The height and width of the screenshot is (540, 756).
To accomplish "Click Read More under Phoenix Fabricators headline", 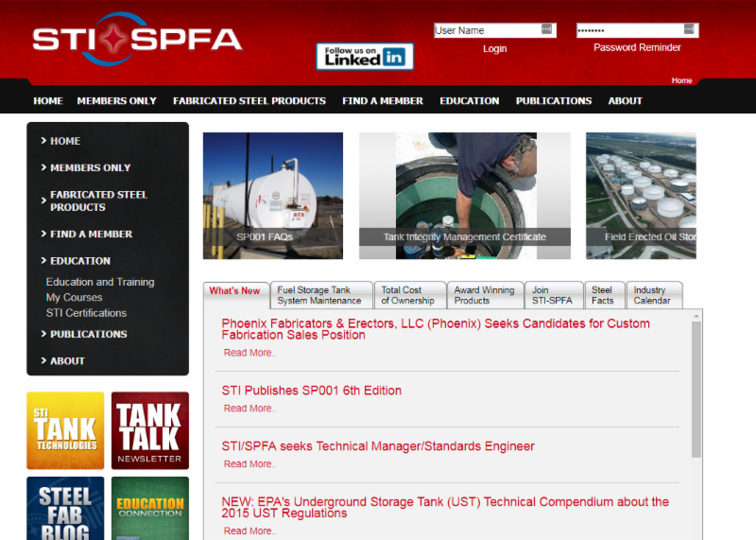I will click(249, 353).
